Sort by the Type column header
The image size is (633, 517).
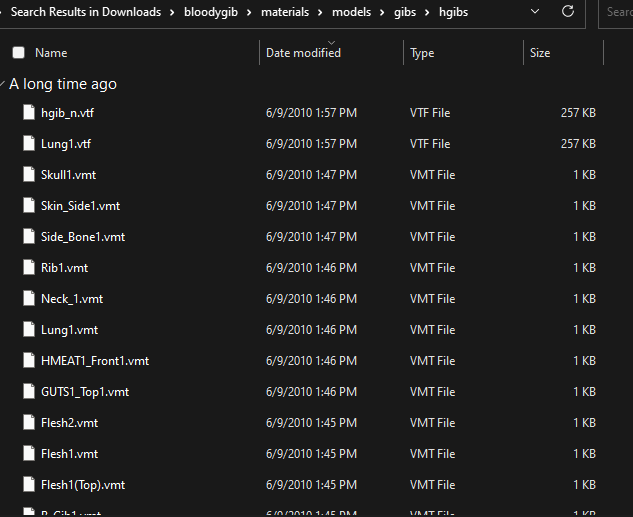[422, 53]
